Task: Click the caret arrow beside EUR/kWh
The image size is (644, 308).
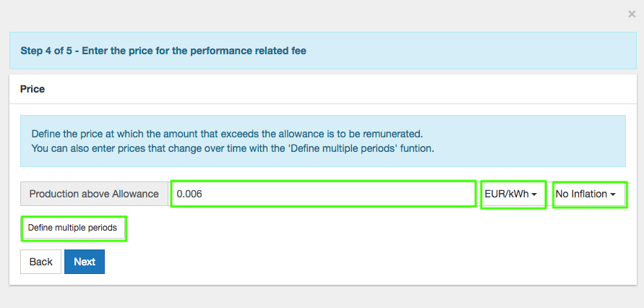Action: (534, 194)
